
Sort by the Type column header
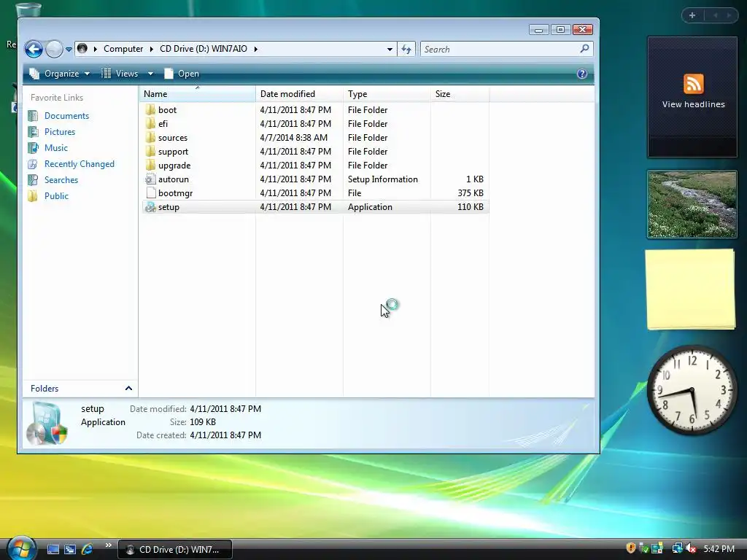(387, 94)
